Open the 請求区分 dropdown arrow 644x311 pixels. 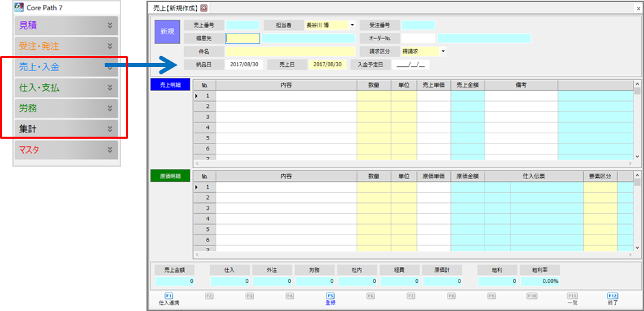point(443,51)
